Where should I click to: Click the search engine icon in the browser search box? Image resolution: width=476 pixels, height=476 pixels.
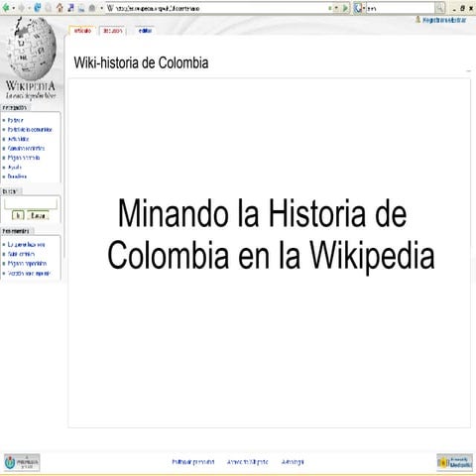point(357,8)
